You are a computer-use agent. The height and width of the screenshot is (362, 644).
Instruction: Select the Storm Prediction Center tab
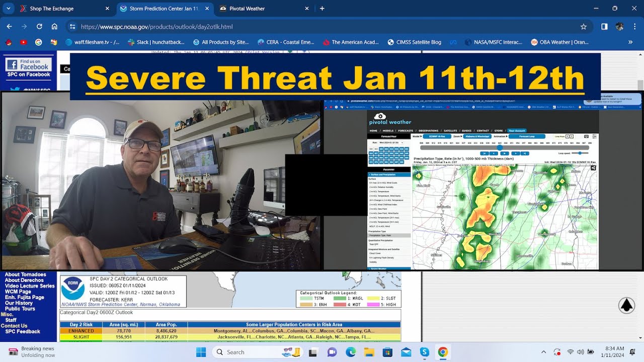(x=166, y=9)
